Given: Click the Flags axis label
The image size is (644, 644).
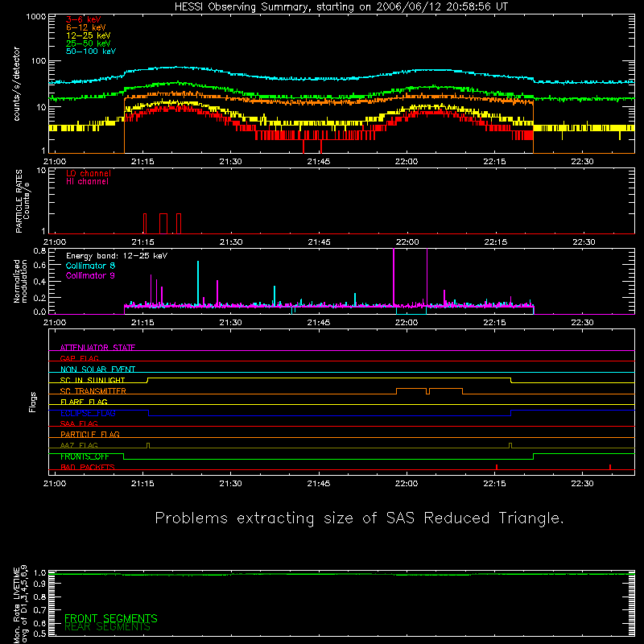Looking at the screenshot, I should click(x=32, y=402).
